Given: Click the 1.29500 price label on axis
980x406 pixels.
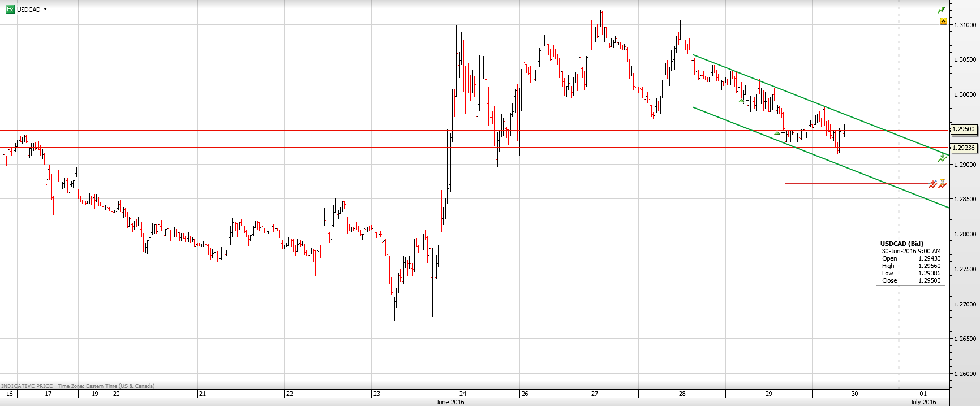Looking at the screenshot, I should coord(964,129).
